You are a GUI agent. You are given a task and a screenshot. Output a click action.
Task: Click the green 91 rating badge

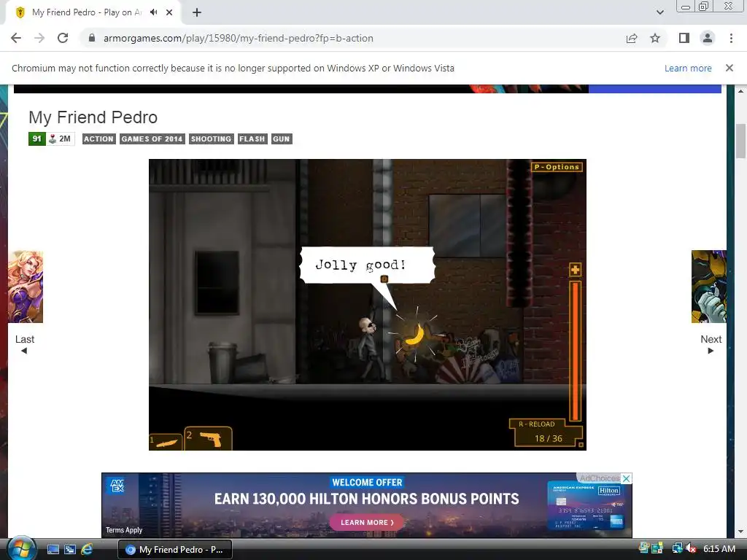click(36, 139)
